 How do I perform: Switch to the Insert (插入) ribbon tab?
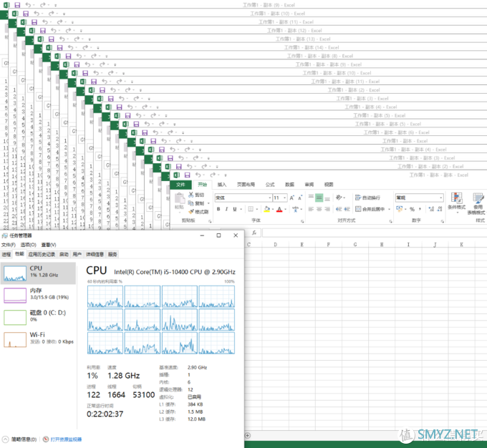pos(222,185)
